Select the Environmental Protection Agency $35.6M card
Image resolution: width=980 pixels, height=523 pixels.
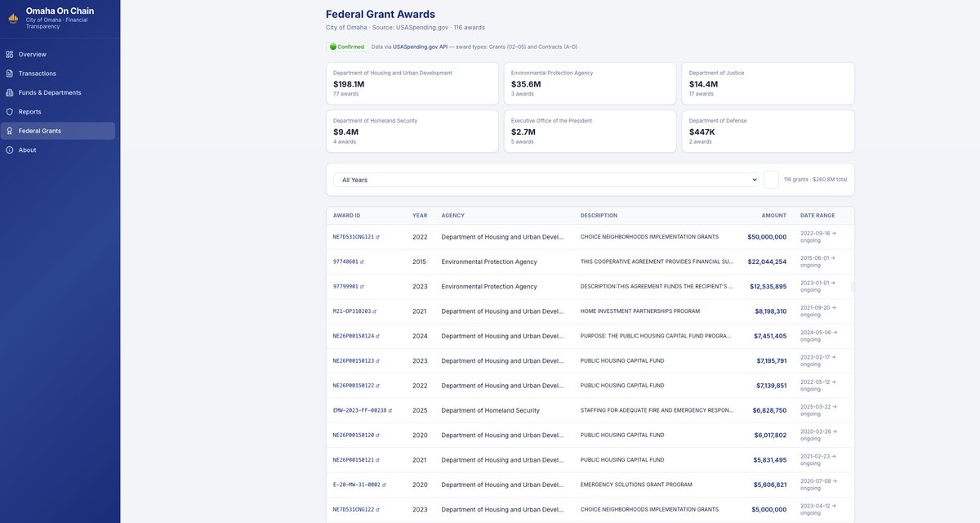[590, 83]
